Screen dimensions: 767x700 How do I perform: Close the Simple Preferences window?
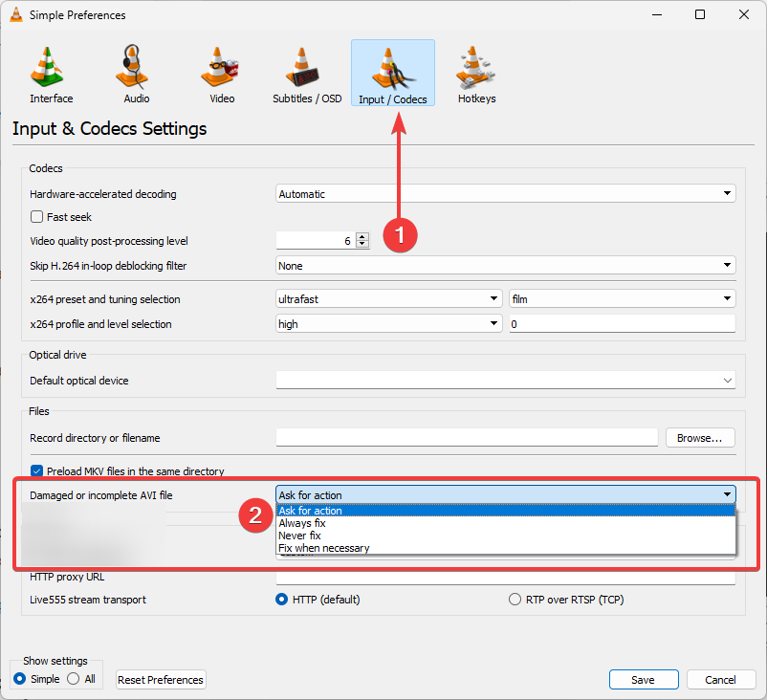point(744,14)
